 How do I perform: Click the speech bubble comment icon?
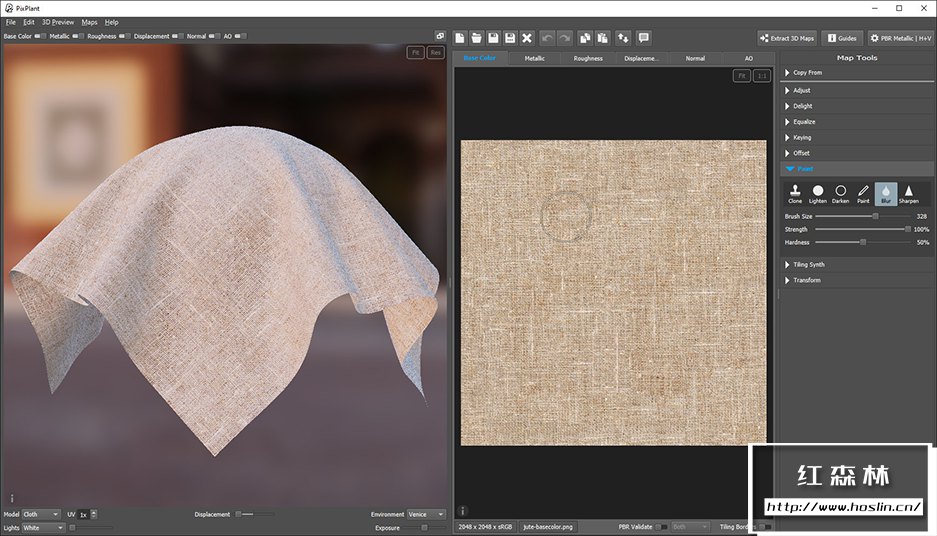click(643, 38)
